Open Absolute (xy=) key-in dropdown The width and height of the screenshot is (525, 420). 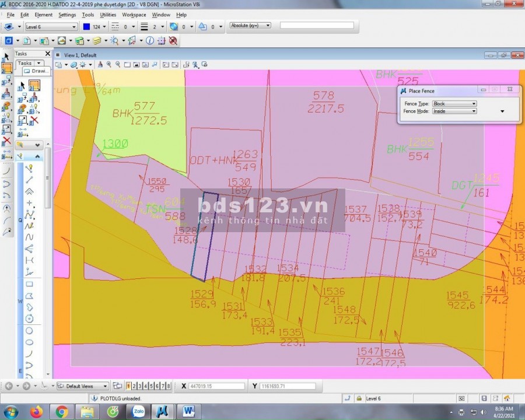250,26
